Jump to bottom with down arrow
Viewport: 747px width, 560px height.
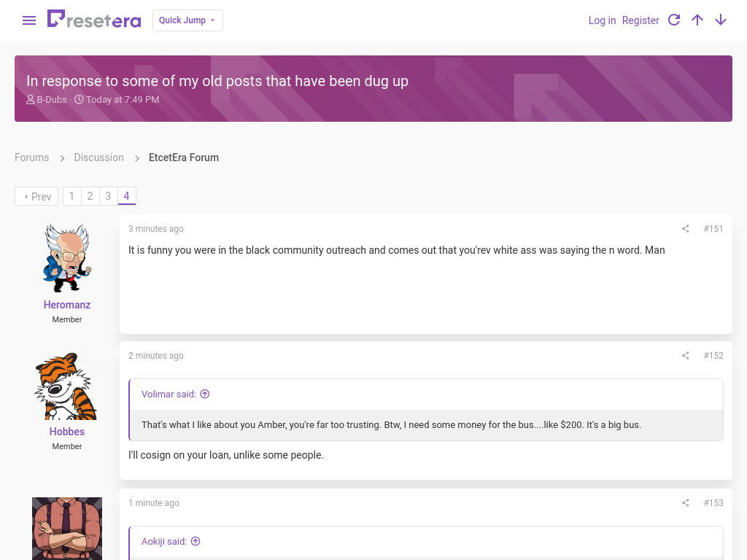(721, 20)
